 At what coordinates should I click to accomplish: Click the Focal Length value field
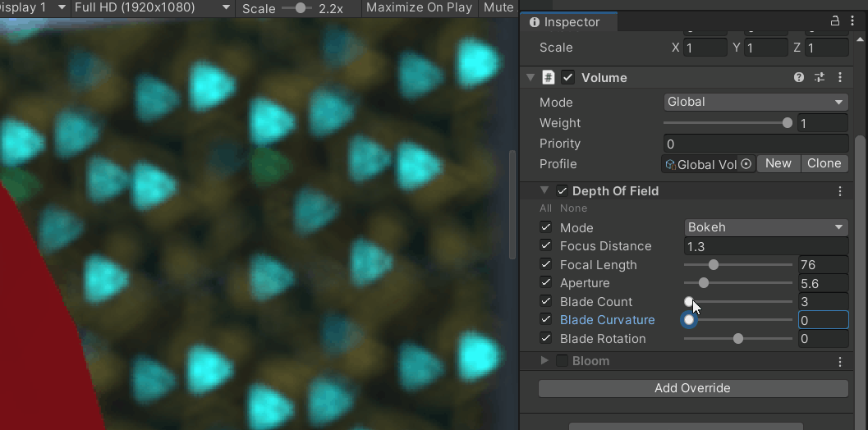point(823,264)
